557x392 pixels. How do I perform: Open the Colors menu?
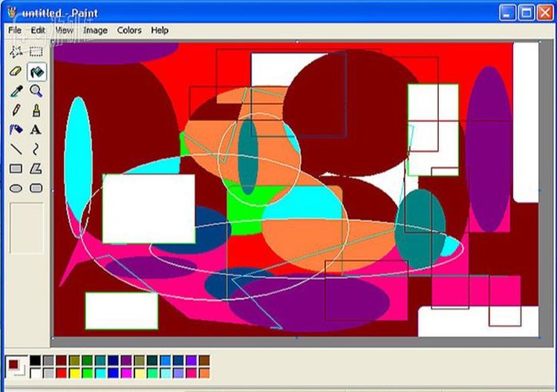pyautogui.click(x=129, y=30)
